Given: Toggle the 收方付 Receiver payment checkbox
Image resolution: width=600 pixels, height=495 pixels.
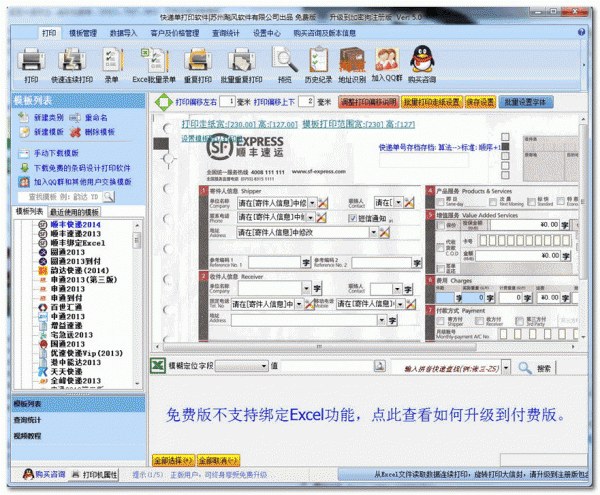Looking at the screenshot, I should point(479,321).
